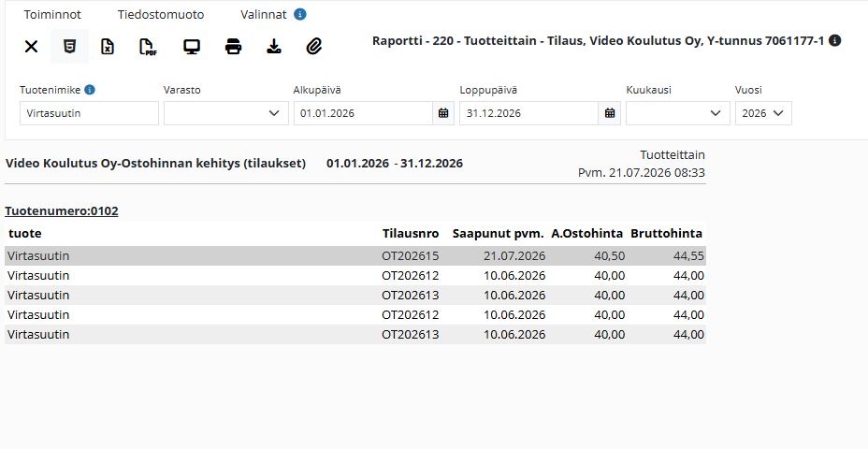Expand the Kuukausi dropdown
This screenshot has width=868, height=449.
point(678,113)
